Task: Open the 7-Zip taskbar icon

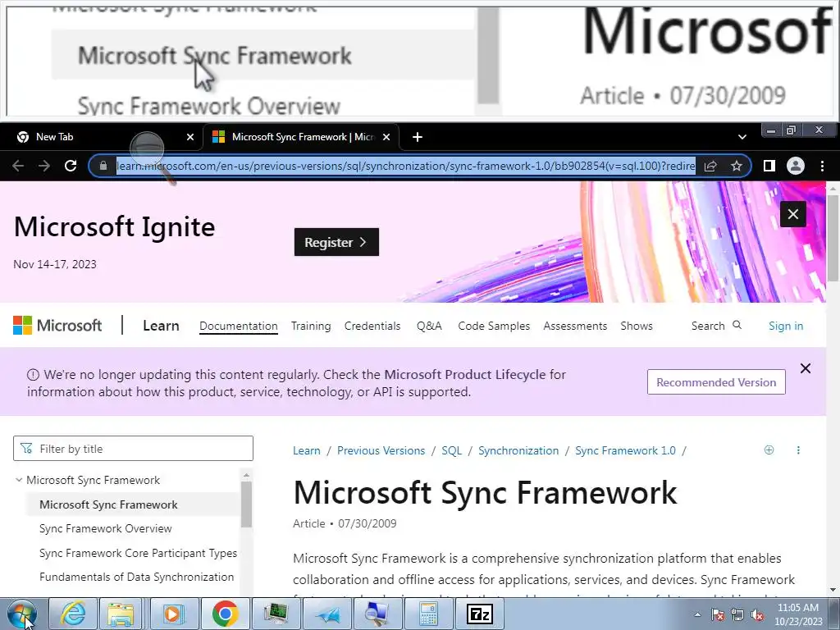Action: pos(479,614)
